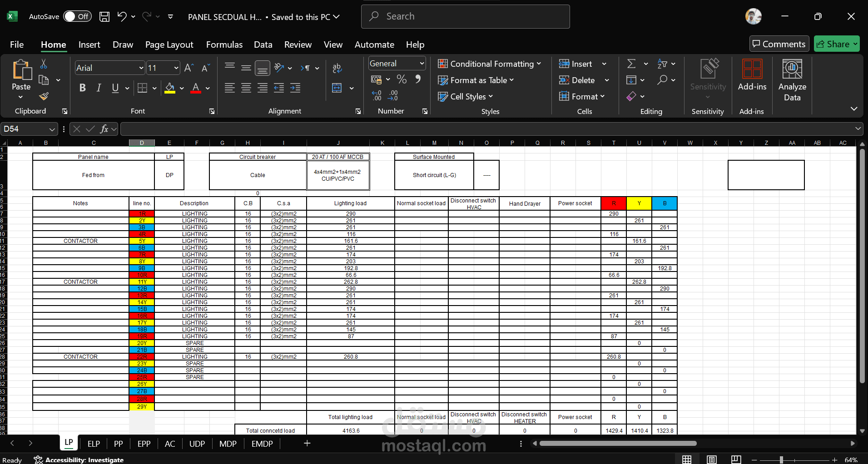Click the Merge & Center icon

point(337,88)
